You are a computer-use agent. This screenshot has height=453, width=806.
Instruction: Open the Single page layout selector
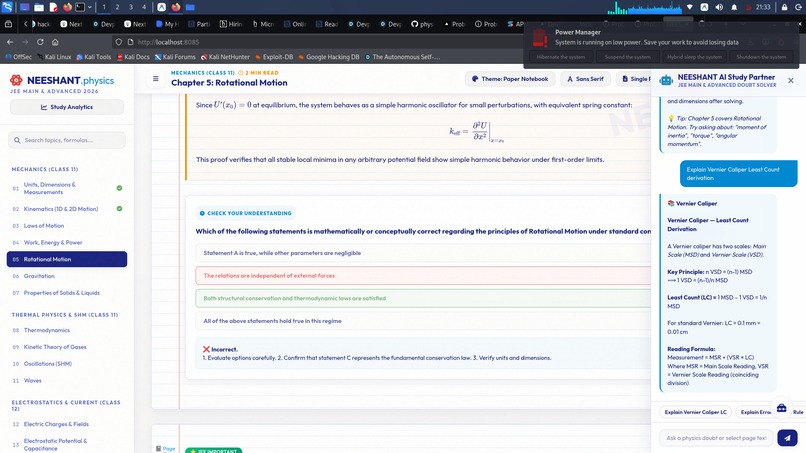point(633,79)
